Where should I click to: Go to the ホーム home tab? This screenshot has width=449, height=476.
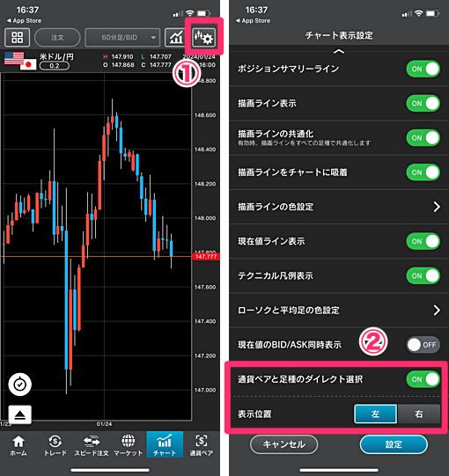tap(18, 445)
